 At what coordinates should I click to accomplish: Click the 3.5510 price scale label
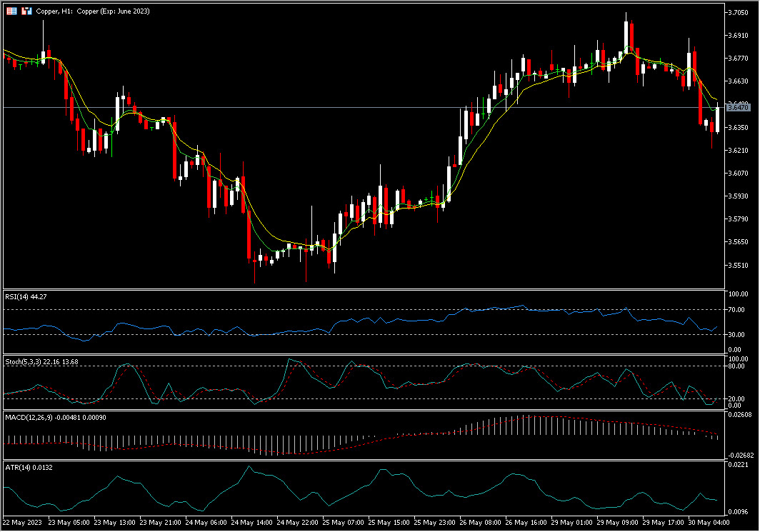737,265
